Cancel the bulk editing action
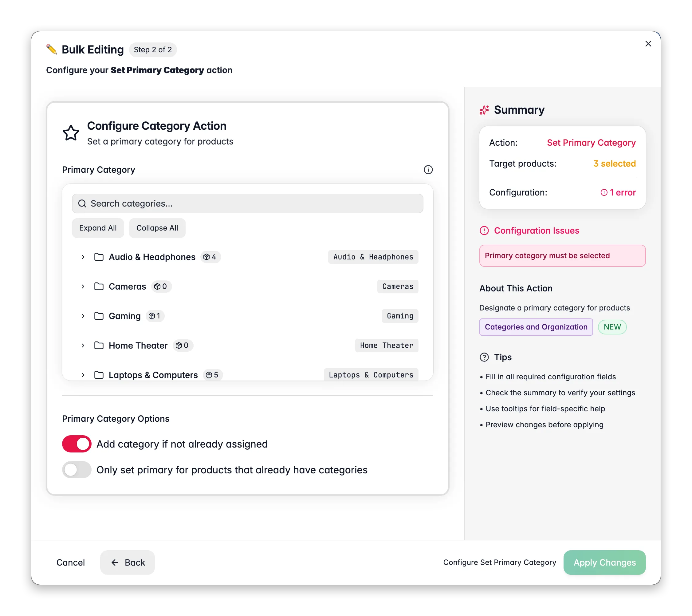Image resolution: width=692 pixels, height=616 pixels. [x=70, y=563]
